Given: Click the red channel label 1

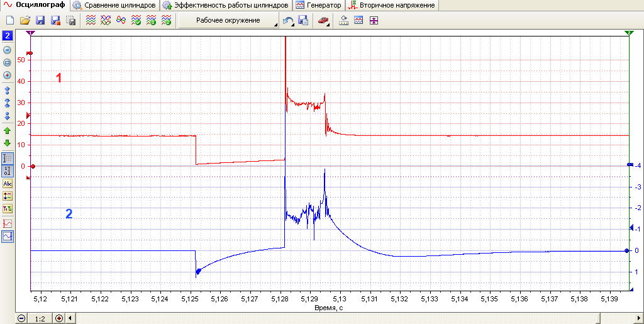Looking at the screenshot, I should (58, 78).
